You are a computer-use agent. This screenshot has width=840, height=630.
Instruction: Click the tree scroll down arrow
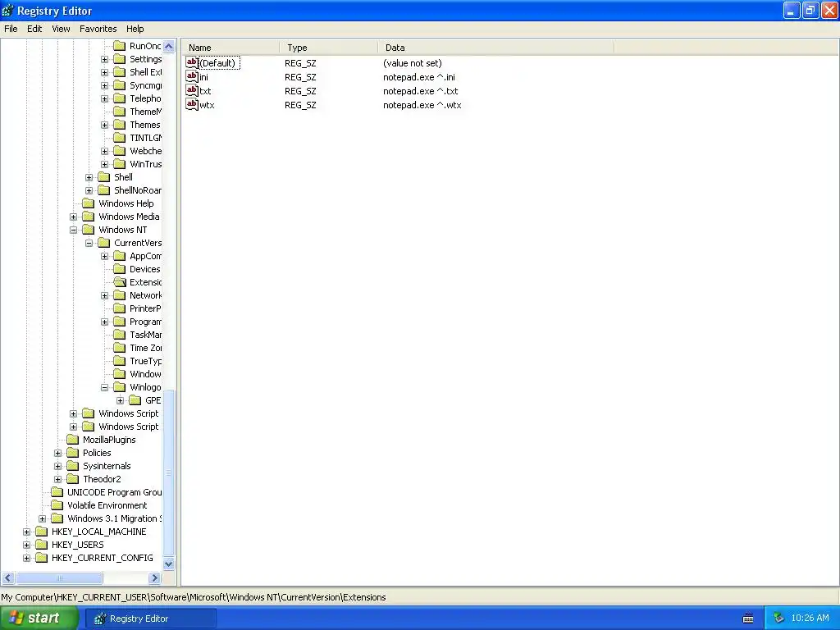(169, 564)
